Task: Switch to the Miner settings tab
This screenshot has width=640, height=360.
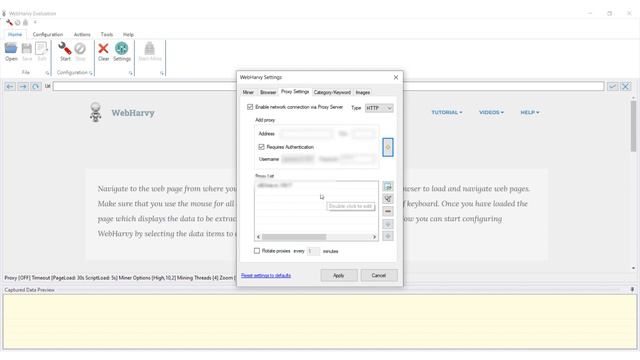Action: [x=248, y=92]
